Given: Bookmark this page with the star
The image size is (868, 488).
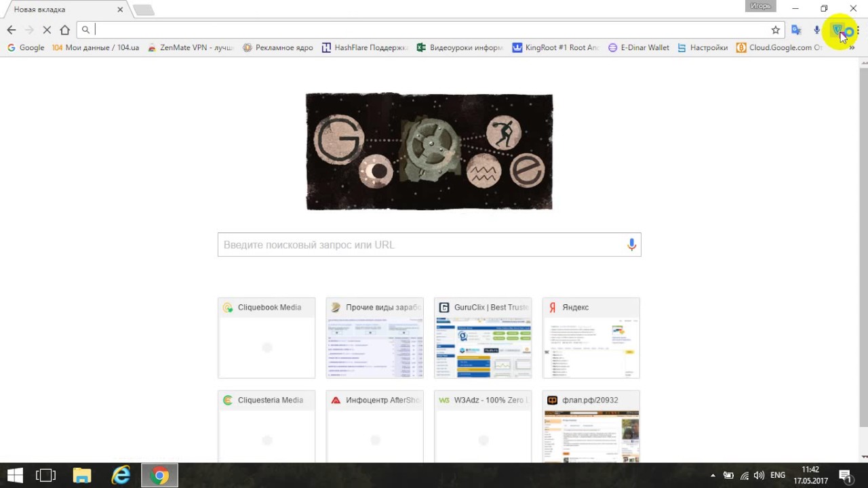Looking at the screenshot, I should coord(776,30).
